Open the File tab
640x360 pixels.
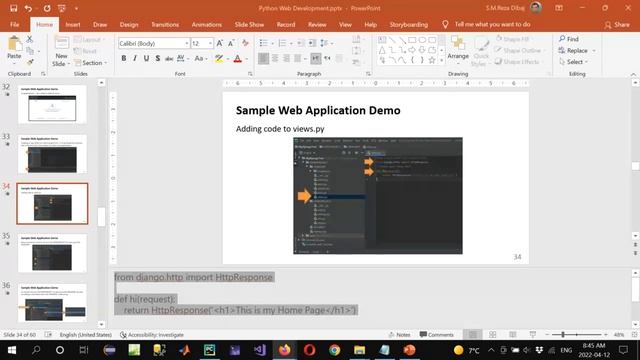click(x=15, y=24)
